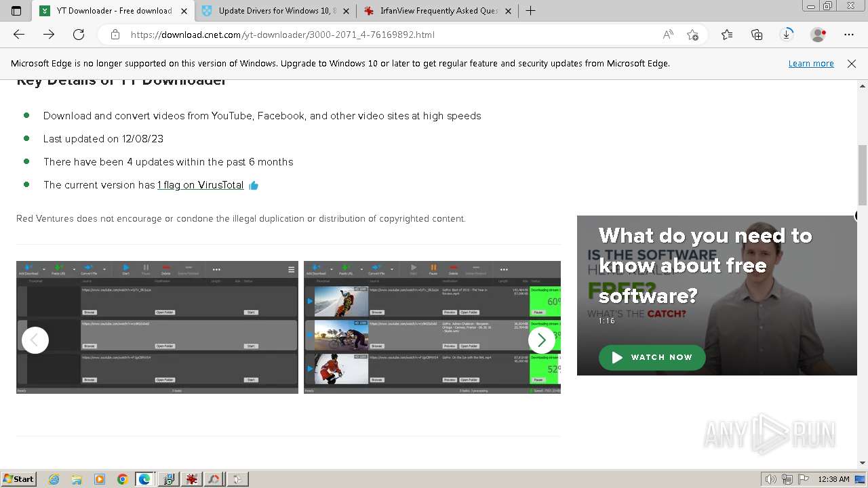Dismiss the Edge unsupported notification bar
Image resolution: width=868 pixels, height=488 pixels.
click(852, 64)
